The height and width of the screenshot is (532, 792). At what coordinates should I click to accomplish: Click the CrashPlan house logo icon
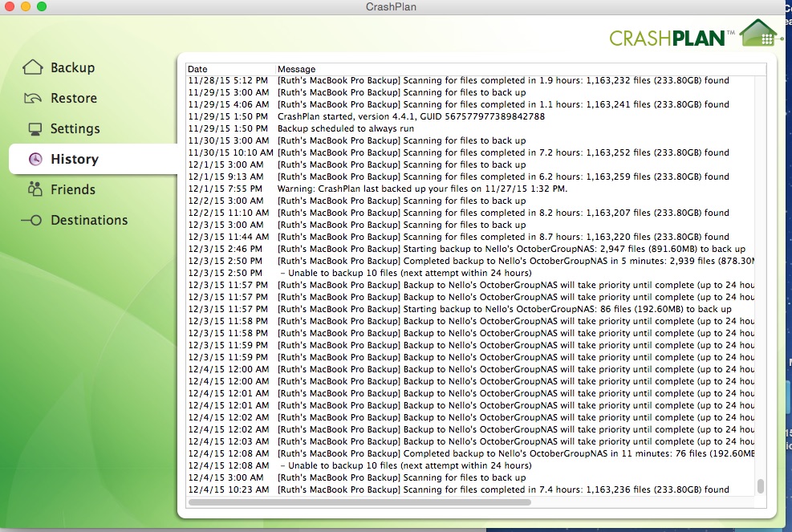point(759,33)
